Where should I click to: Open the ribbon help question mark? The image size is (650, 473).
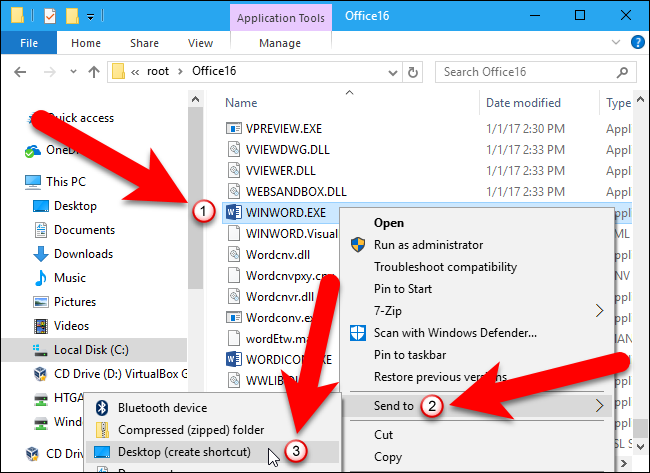(638, 43)
